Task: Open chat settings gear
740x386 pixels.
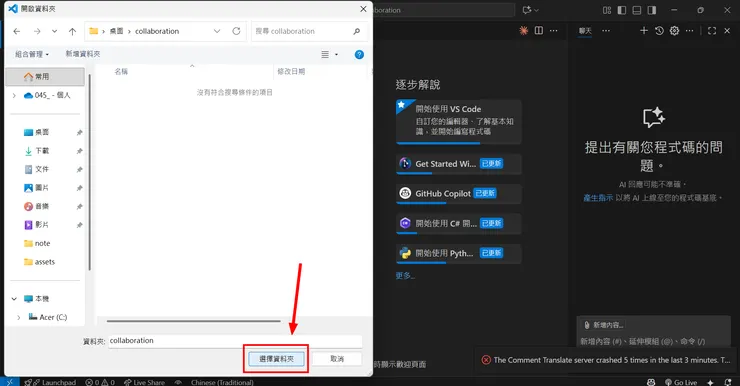Action: (x=674, y=31)
